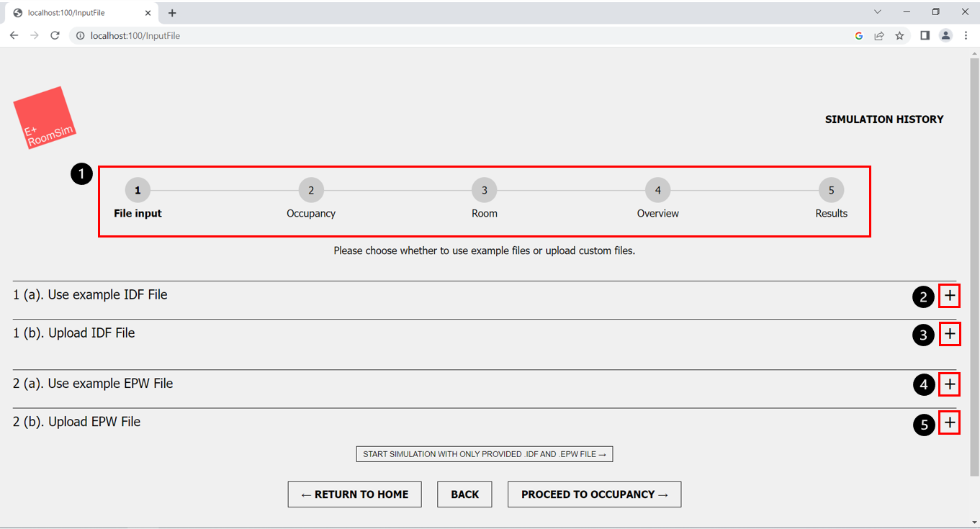The width and height of the screenshot is (980, 529).
Task: Click the page info icon in address bar
Action: click(79, 35)
